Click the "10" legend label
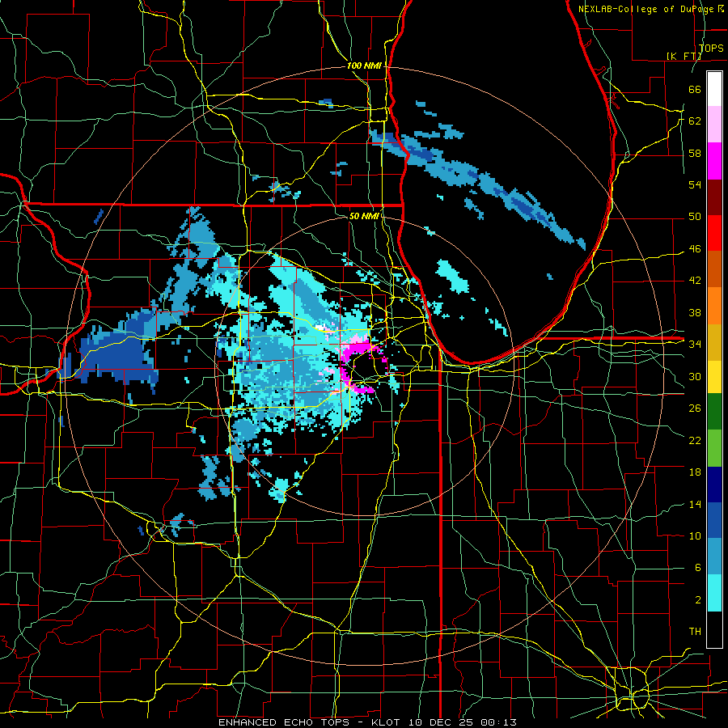This screenshot has width=728, height=728. click(695, 535)
